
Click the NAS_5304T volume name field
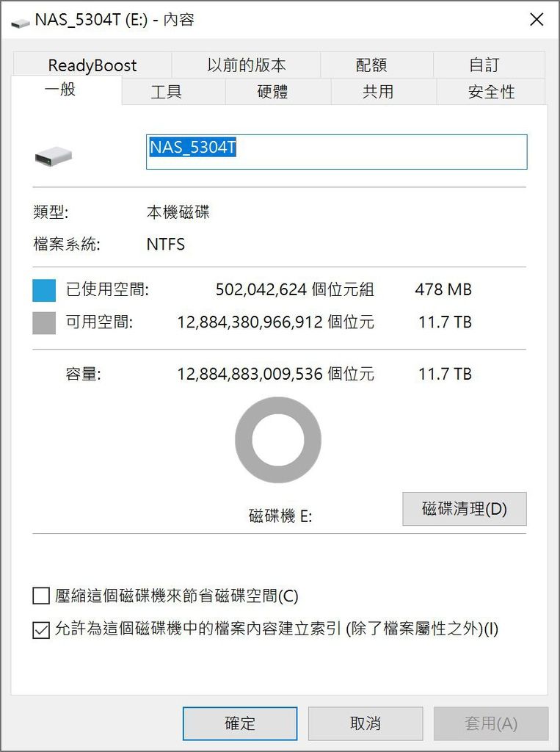point(337,151)
